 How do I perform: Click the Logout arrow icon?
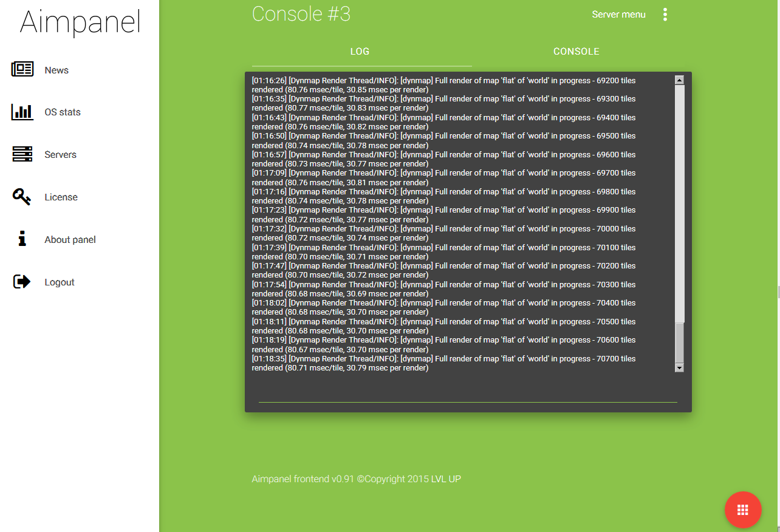(22, 282)
